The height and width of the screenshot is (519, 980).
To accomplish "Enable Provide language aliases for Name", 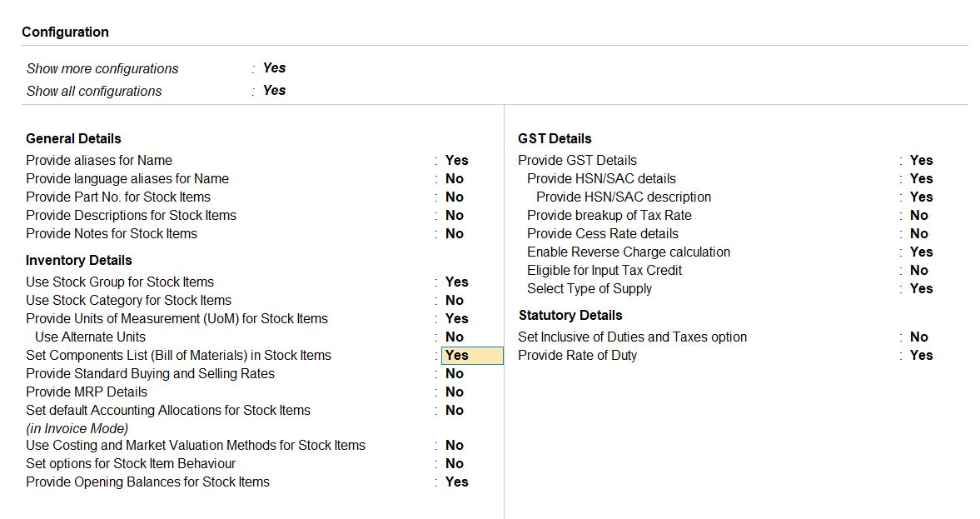I will click(x=454, y=178).
